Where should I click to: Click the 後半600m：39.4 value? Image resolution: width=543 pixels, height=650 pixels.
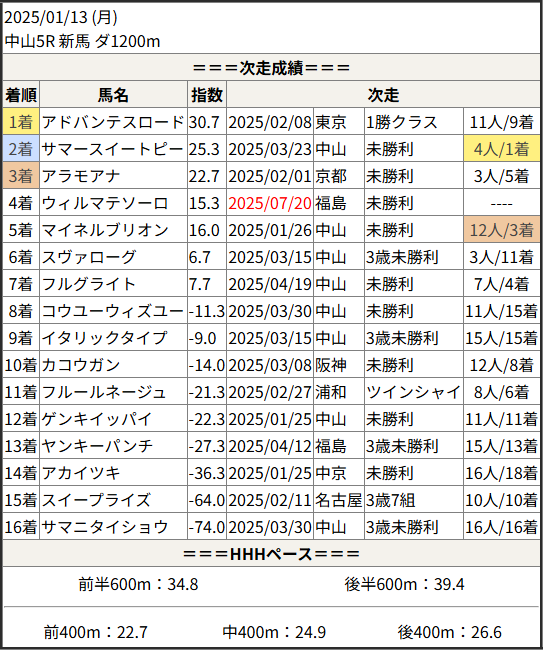coord(404,584)
